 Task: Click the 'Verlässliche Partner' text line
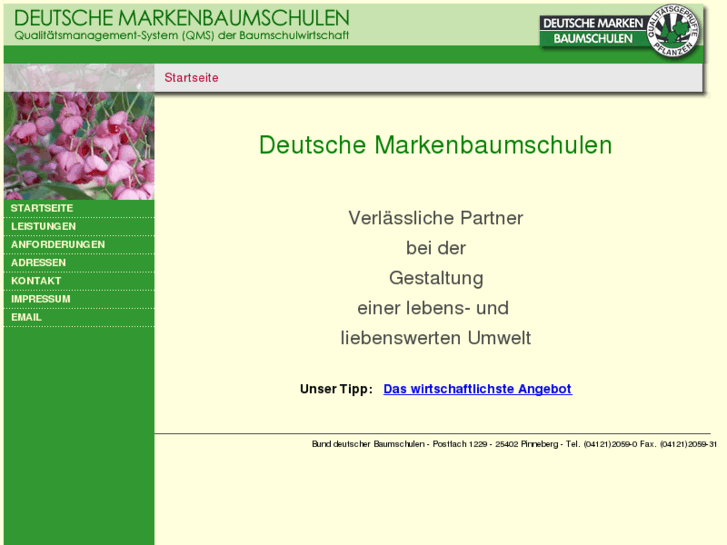tap(436, 218)
